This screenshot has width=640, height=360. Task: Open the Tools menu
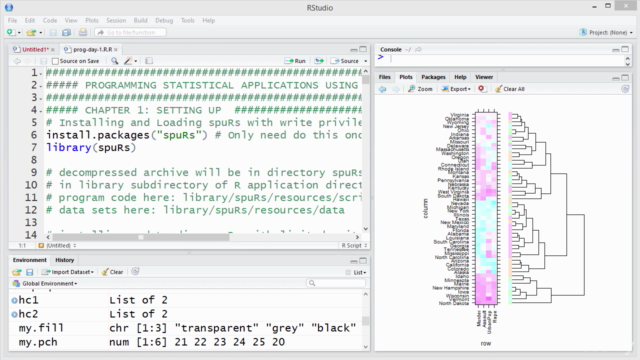(188, 20)
